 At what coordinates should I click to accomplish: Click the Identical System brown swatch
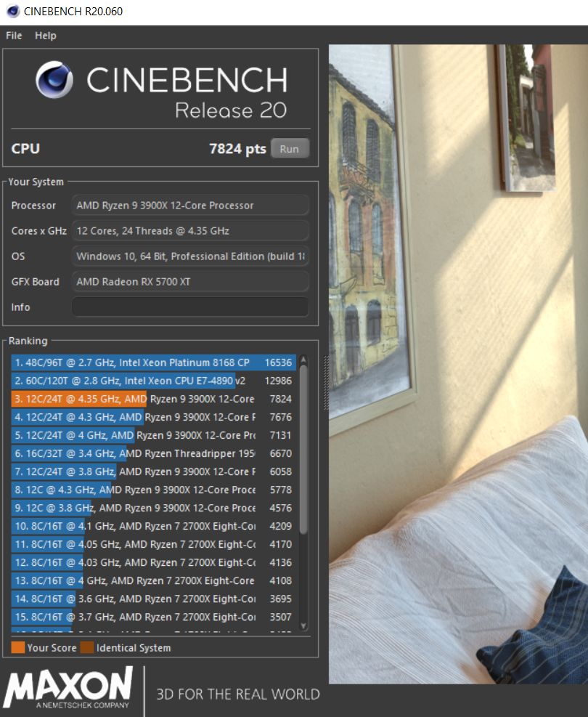(x=87, y=647)
